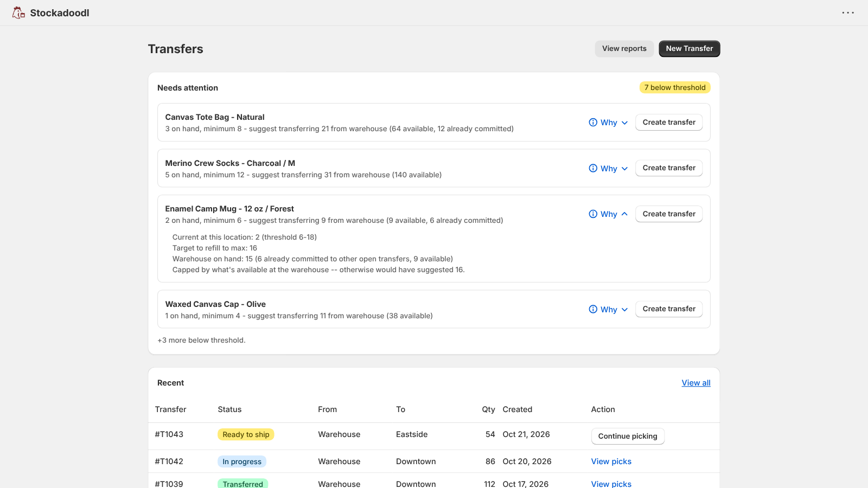The height and width of the screenshot is (488, 868).
Task: Create transfer for Waxed Canvas Cap
Action: click(x=669, y=309)
